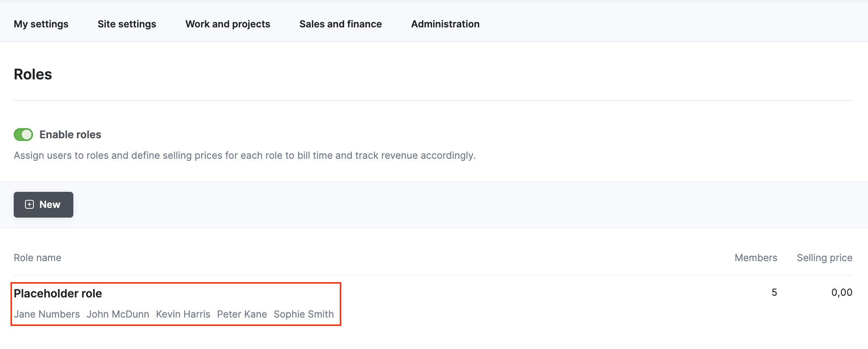Image resolution: width=868 pixels, height=349 pixels.
Task: Select member Kevin Harris
Action: click(183, 314)
